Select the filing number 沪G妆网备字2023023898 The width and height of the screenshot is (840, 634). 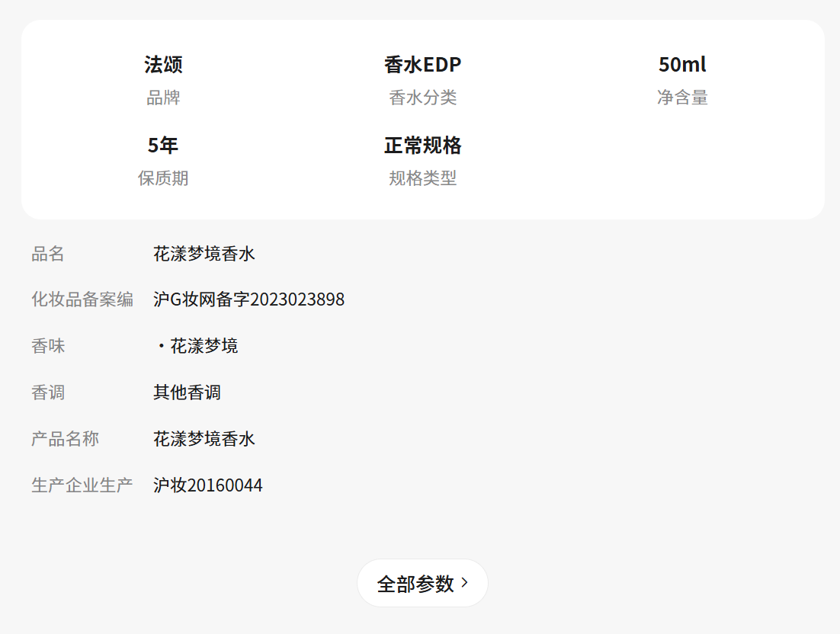pos(248,299)
